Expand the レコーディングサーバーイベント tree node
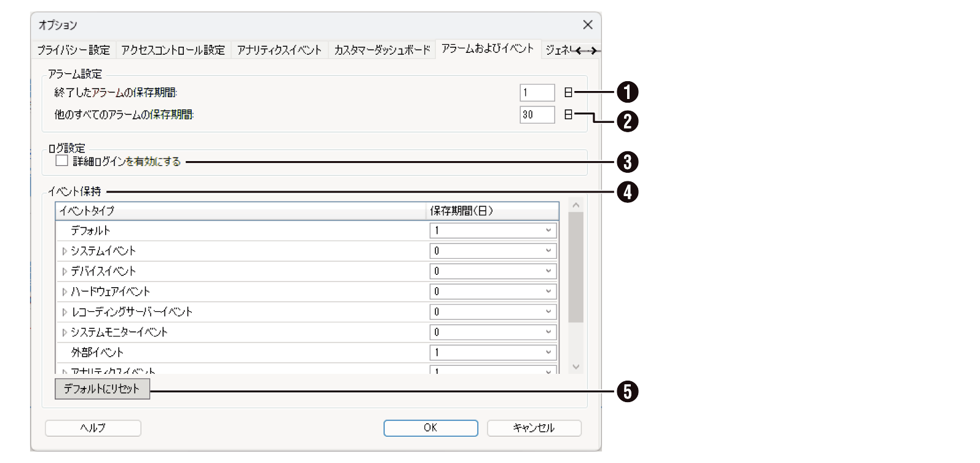The height and width of the screenshot is (463, 980). click(65, 312)
